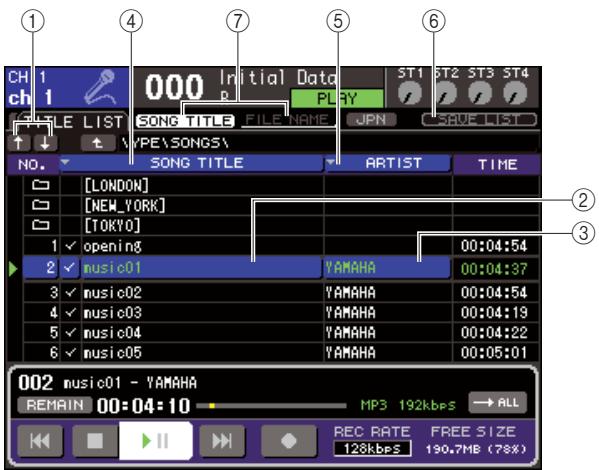Click the TIME column header
Screen dimensions: 599x470
497,164
